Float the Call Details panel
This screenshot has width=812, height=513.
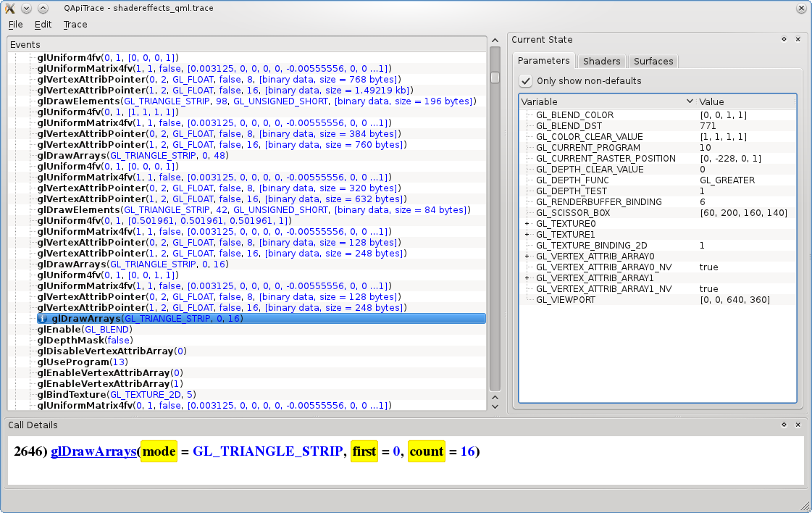tap(784, 425)
